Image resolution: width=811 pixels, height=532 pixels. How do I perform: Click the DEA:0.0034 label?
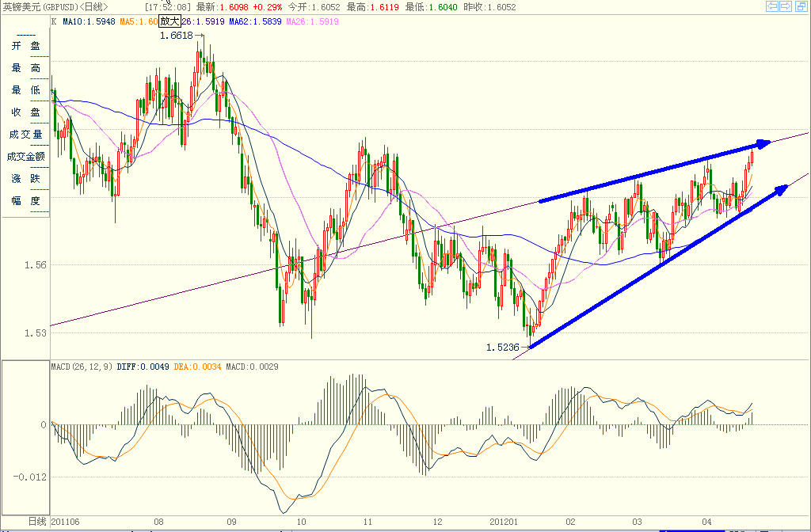pyautogui.click(x=197, y=367)
